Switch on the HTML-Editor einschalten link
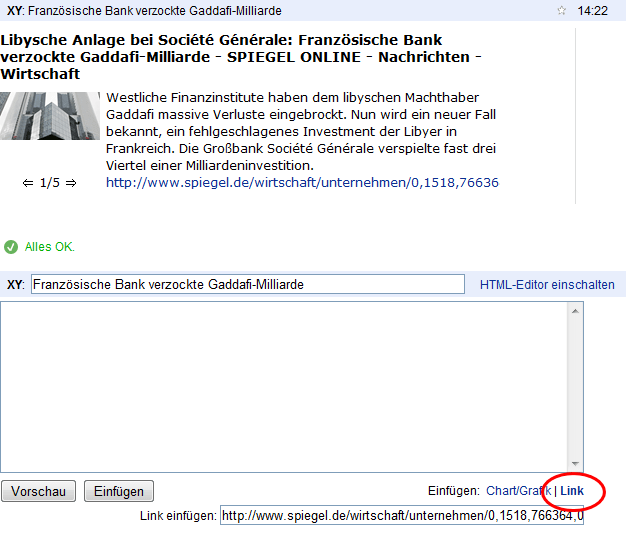 tap(547, 285)
